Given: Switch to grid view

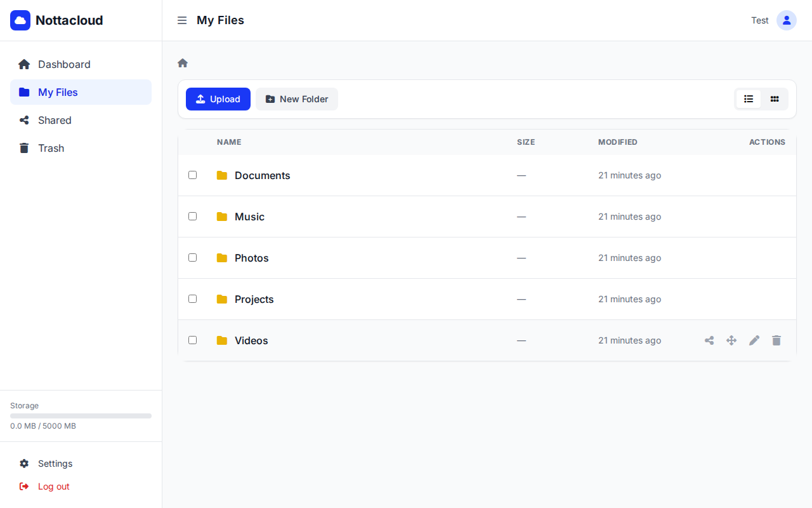Looking at the screenshot, I should (775, 99).
